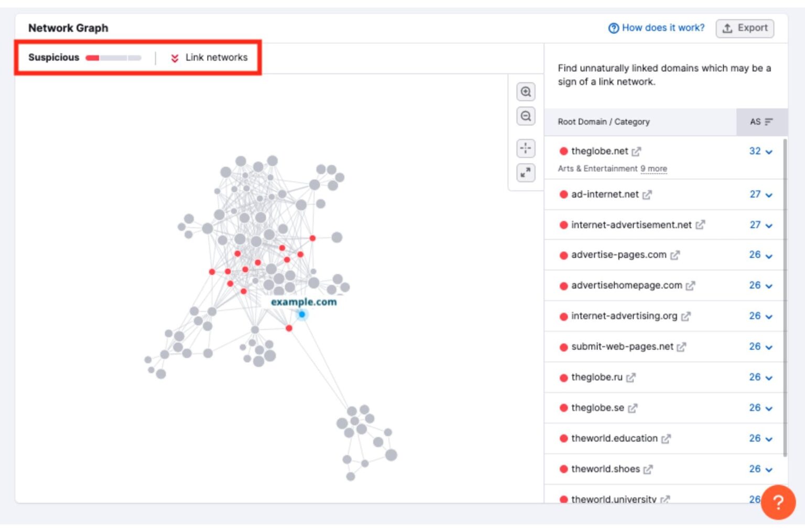805x532 pixels.
Task: Click the orange help bubble in the corner
Action: [779, 503]
